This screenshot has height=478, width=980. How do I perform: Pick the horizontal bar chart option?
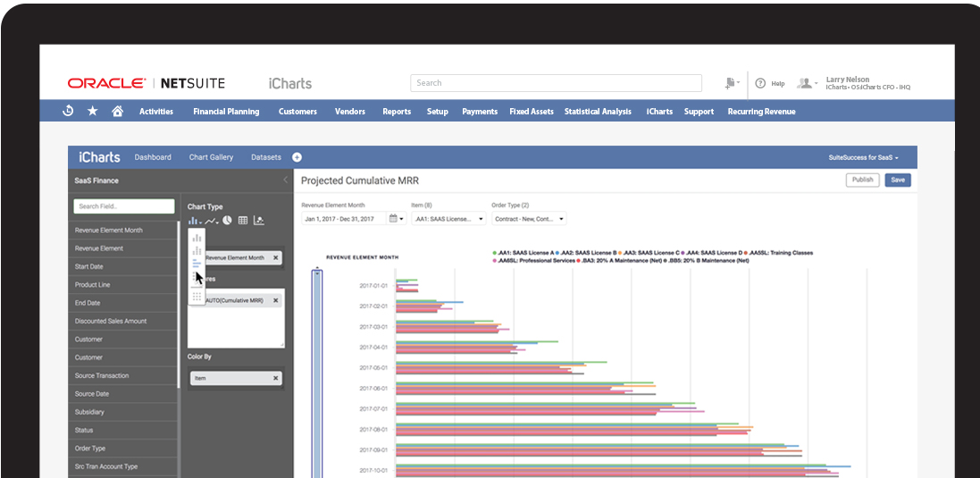[x=197, y=264]
